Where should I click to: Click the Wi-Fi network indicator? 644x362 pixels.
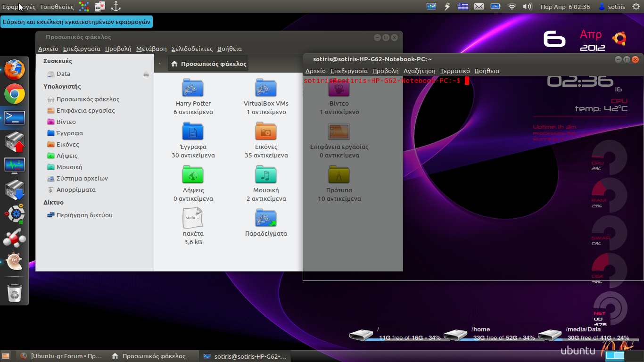[x=512, y=7]
